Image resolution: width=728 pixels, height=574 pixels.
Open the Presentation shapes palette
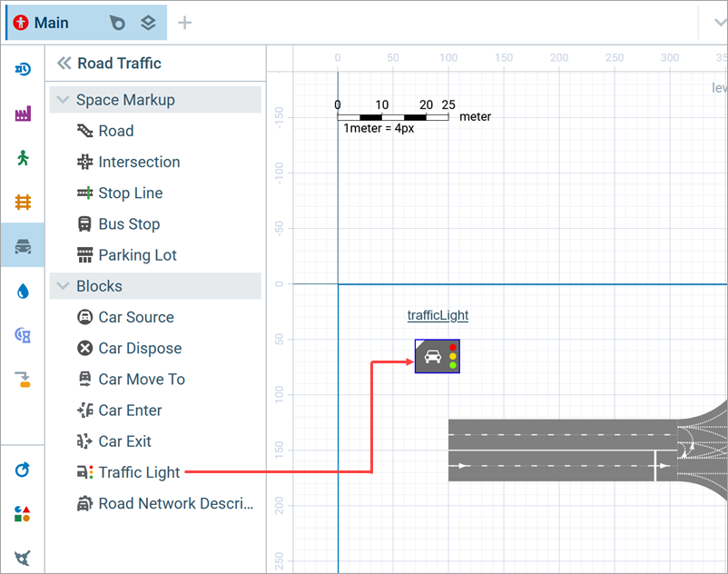pos(23,514)
